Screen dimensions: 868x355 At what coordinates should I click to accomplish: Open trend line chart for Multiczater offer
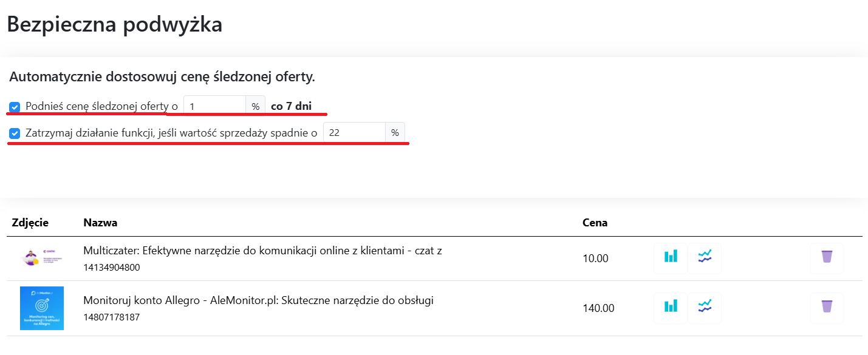coord(705,257)
